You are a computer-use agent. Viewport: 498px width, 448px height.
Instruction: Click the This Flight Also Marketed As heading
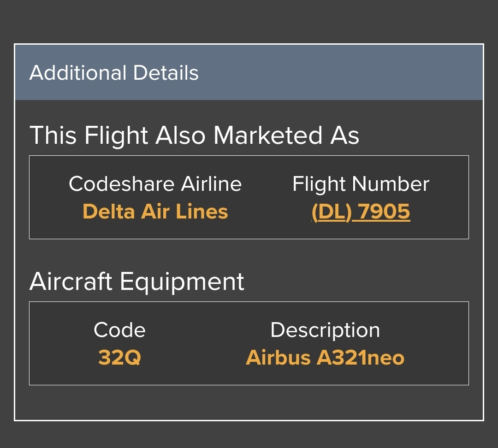tap(195, 136)
